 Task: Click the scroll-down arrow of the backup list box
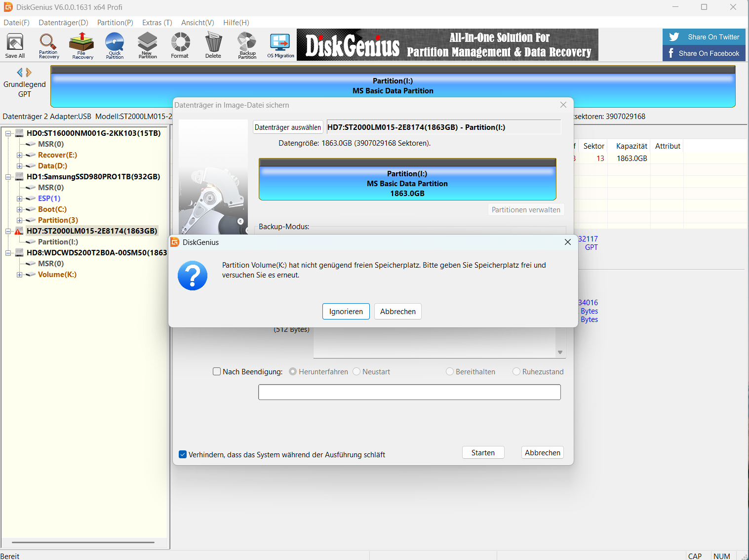[x=560, y=352]
